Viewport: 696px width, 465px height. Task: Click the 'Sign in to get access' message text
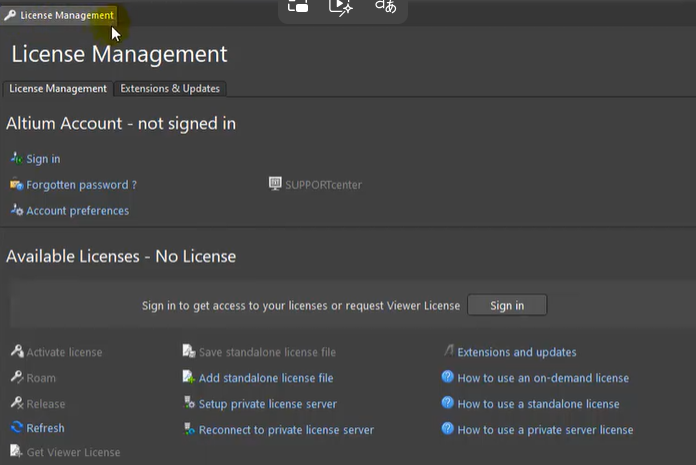click(x=301, y=306)
